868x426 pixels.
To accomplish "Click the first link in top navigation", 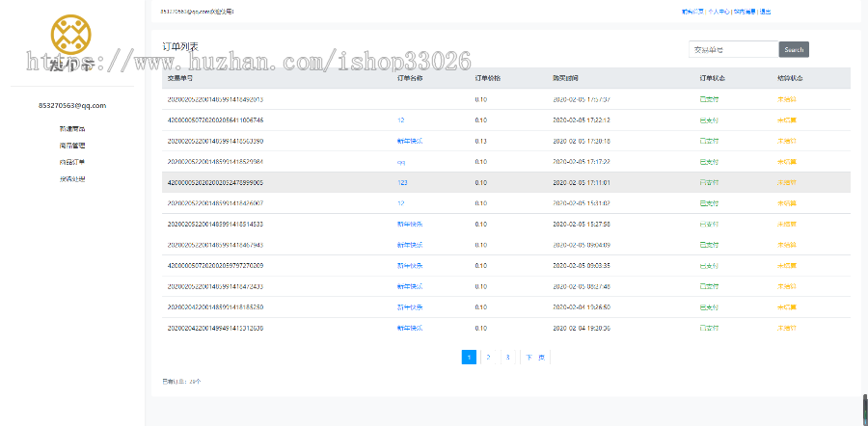I will 693,12.
